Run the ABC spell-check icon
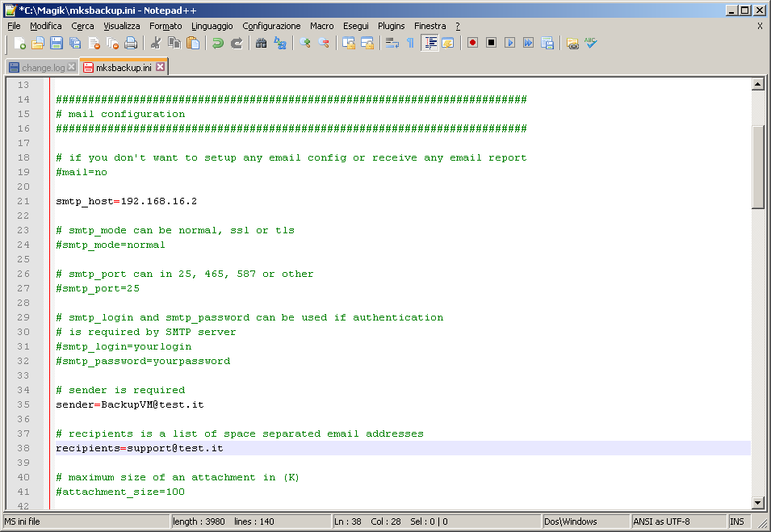The height and width of the screenshot is (532, 771). [590, 44]
